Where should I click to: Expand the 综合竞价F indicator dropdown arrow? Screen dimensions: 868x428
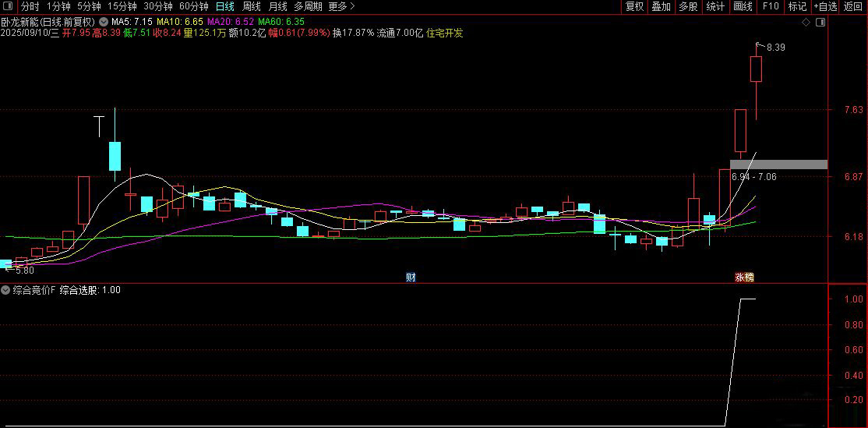5,289
